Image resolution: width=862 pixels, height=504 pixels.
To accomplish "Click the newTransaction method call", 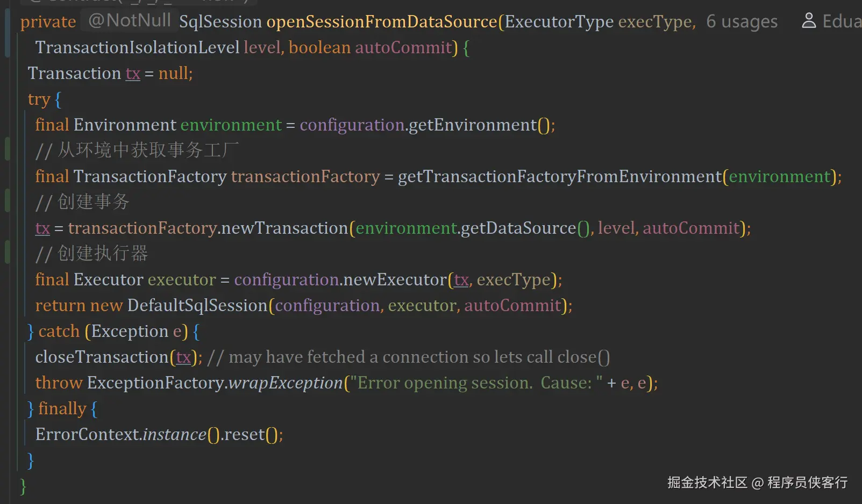I will (284, 228).
